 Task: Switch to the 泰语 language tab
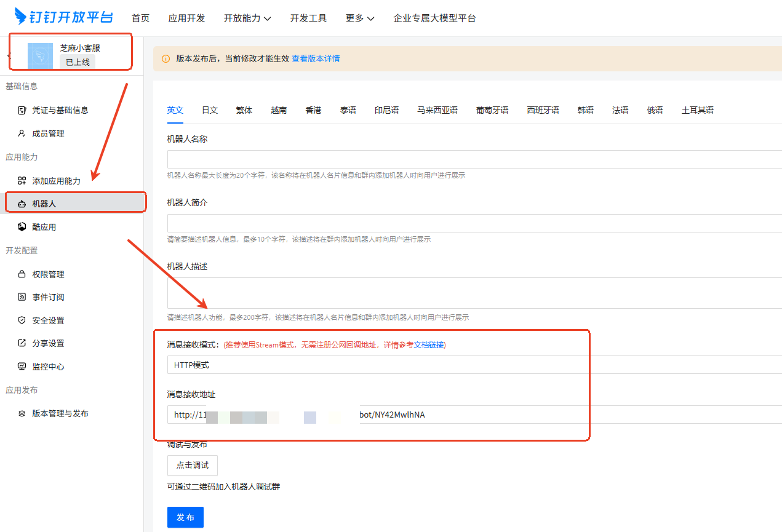coord(348,110)
